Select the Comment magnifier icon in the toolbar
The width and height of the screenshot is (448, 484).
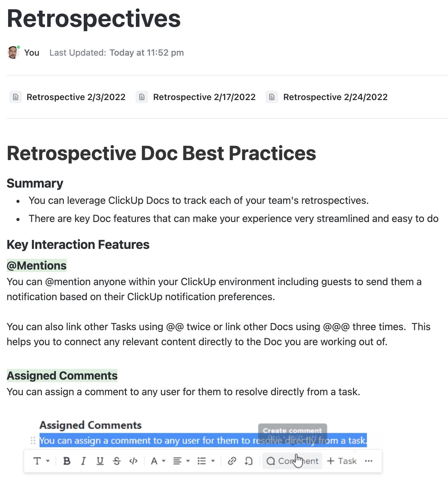271,461
